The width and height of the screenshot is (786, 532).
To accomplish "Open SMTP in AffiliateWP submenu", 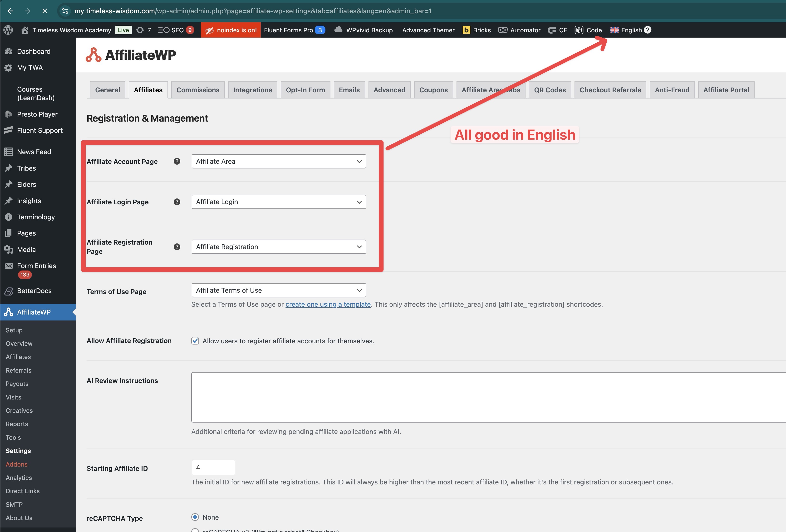I will 14,505.
